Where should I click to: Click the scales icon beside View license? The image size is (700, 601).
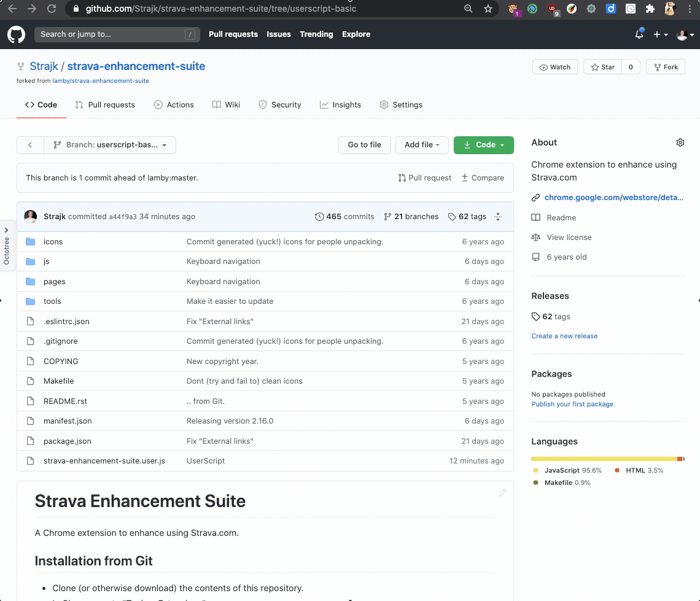pyautogui.click(x=535, y=238)
